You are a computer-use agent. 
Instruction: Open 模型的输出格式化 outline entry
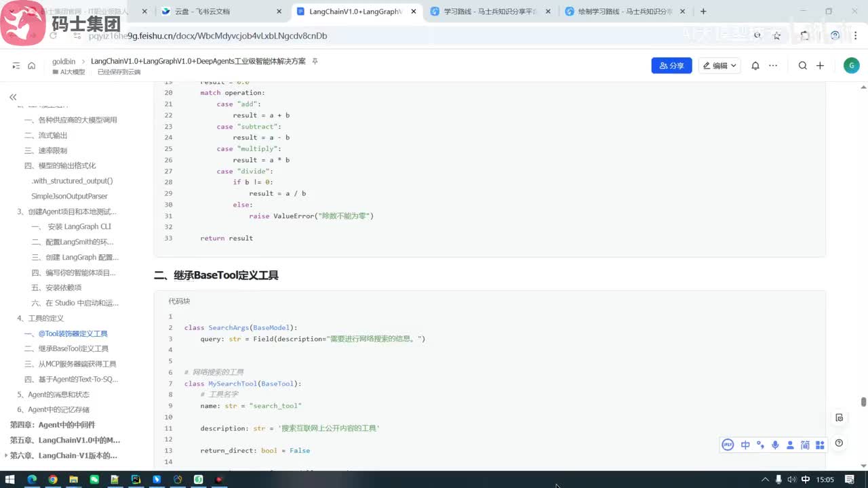(60, 165)
